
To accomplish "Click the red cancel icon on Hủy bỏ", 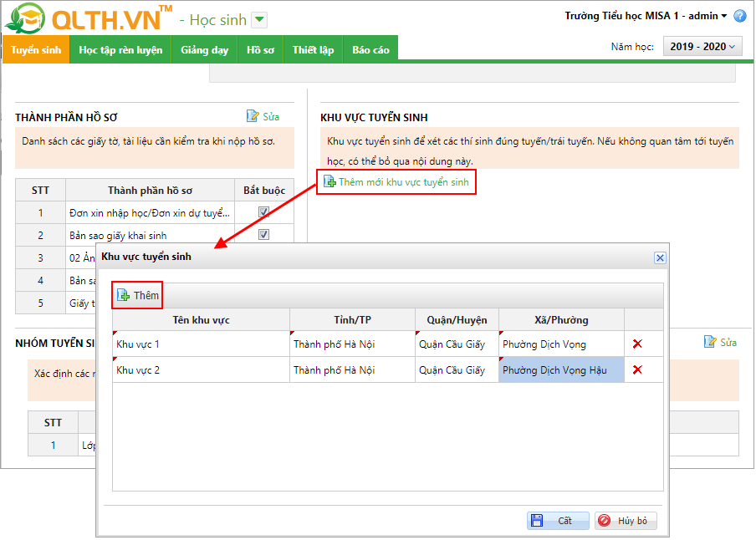I will pyautogui.click(x=604, y=520).
